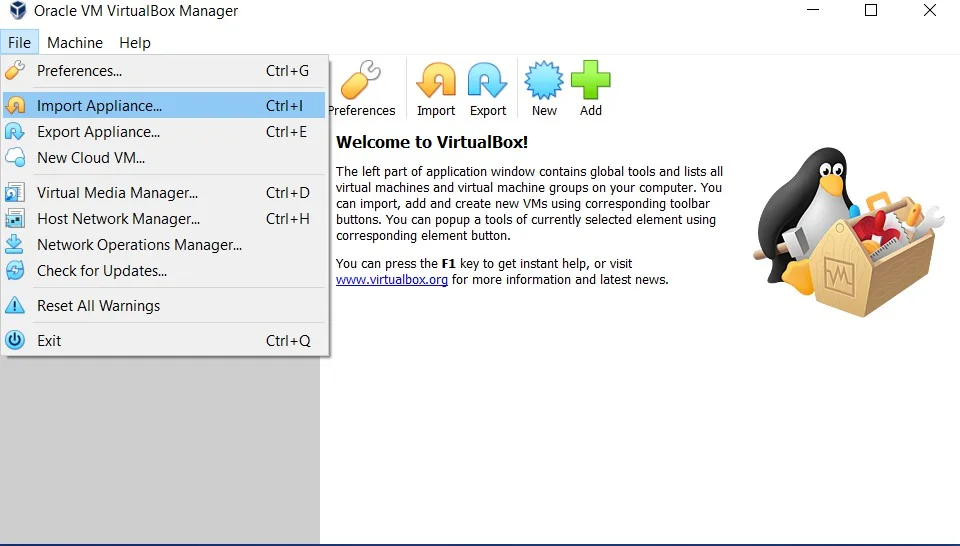
Task: Click the network card icon beside Host Network Manager
Action: [x=15, y=219]
